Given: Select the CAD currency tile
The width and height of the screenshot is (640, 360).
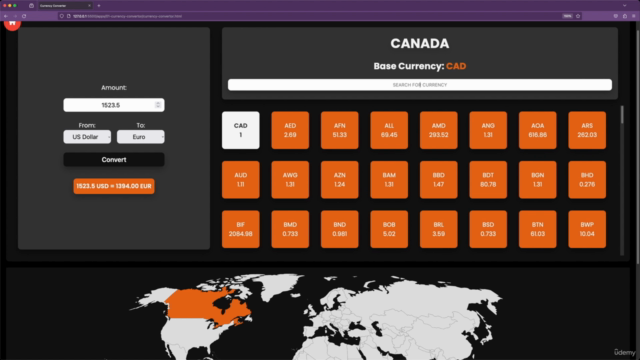Looking at the screenshot, I should point(240,130).
